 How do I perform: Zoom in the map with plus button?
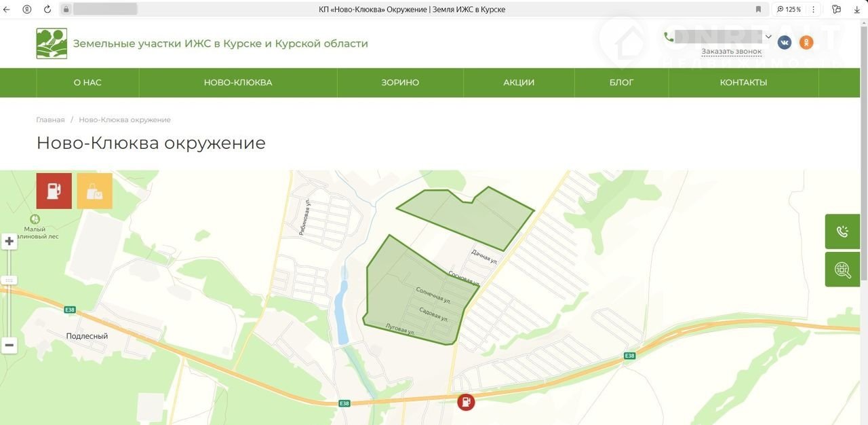click(9, 242)
